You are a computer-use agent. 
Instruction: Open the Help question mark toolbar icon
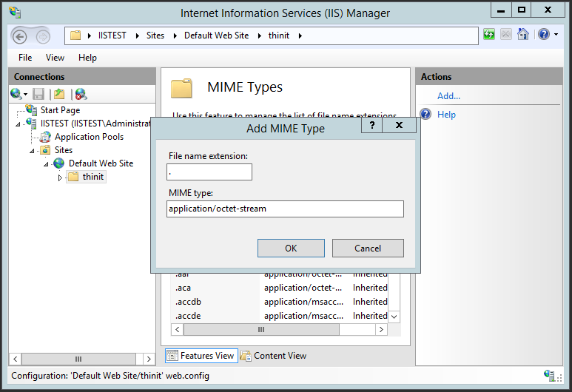pos(544,34)
